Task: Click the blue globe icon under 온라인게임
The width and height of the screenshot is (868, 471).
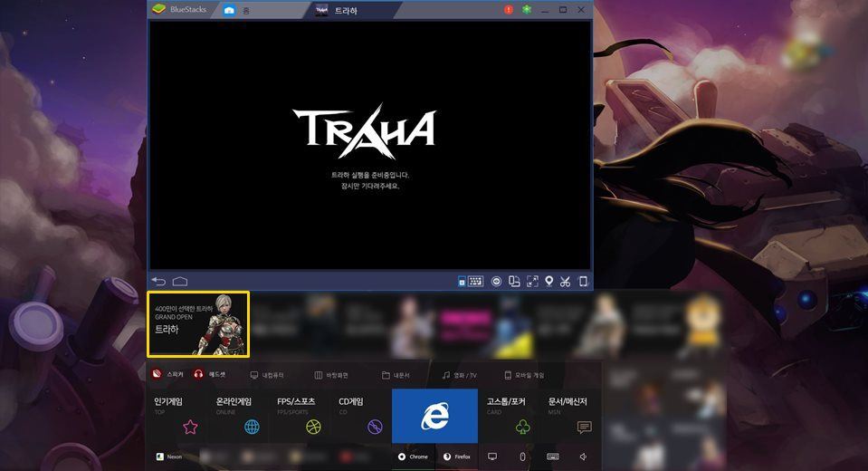Action: 252,427
